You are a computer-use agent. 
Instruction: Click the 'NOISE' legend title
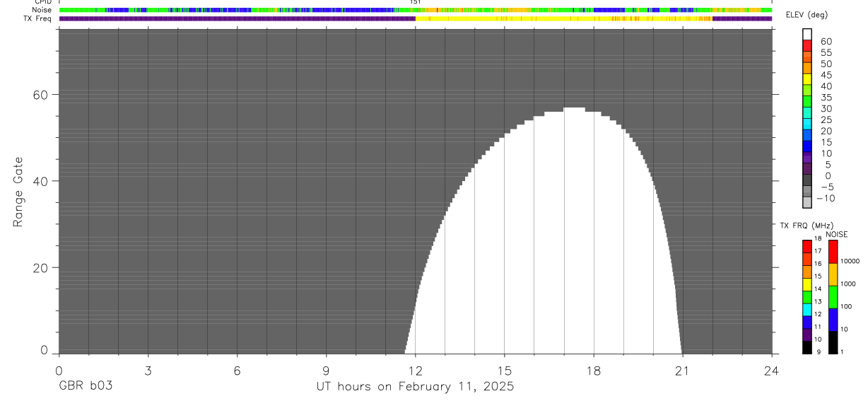click(836, 234)
